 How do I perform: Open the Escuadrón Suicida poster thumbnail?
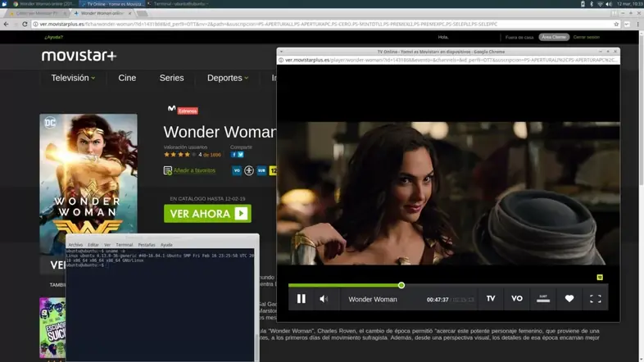click(52, 328)
